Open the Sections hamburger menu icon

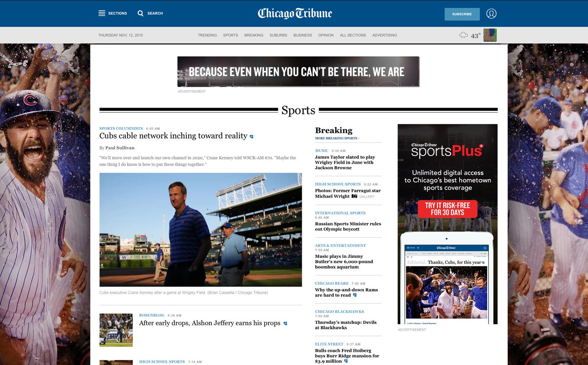[102, 13]
